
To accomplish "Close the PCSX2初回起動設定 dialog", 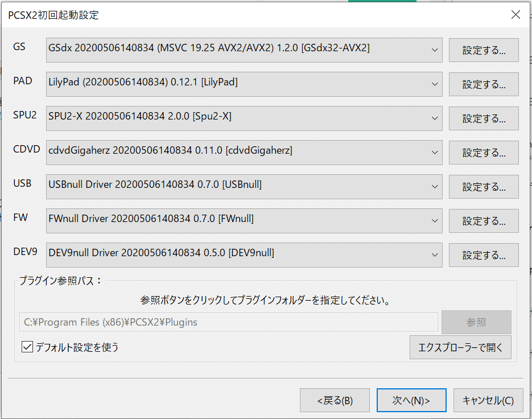I will coord(515,15).
